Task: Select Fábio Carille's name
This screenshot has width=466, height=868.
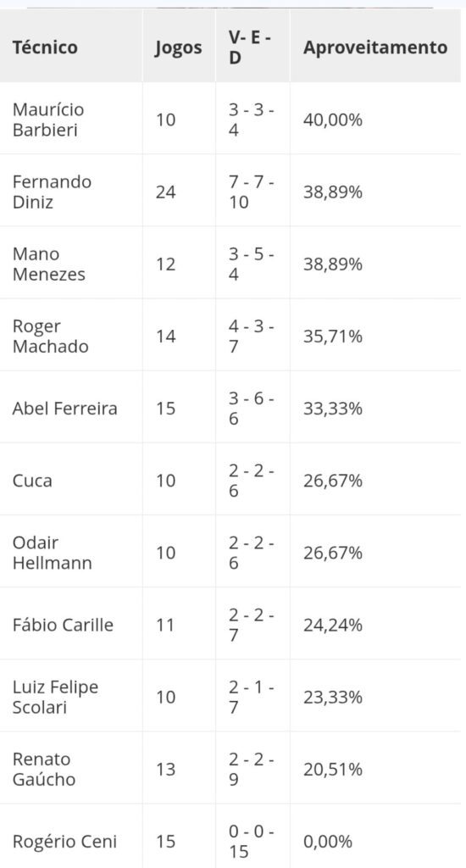Action: pos(63,625)
